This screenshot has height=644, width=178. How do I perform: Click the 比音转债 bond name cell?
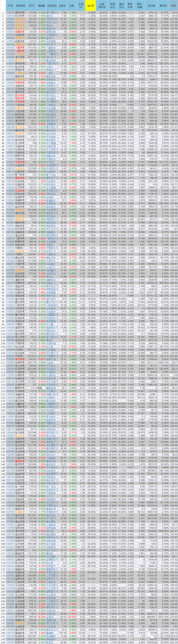point(21,172)
